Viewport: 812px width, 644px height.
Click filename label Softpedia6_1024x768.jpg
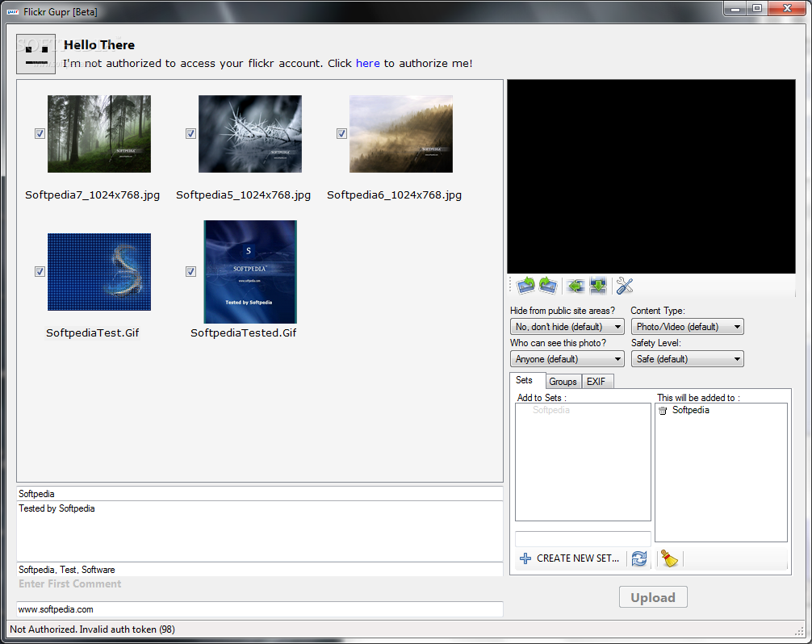click(x=394, y=195)
